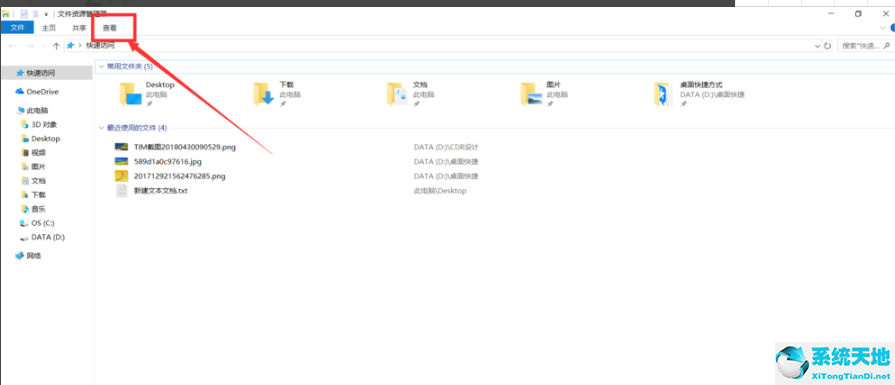The image size is (895, 385).
Task: Open the recent locations dropdown arrow
Action: click(44, 46)
